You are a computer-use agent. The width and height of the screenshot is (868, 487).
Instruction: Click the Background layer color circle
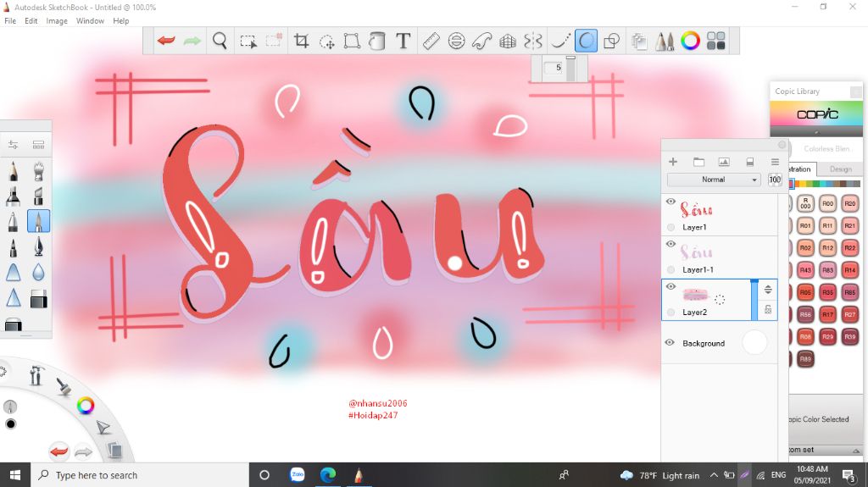(754, 342)
